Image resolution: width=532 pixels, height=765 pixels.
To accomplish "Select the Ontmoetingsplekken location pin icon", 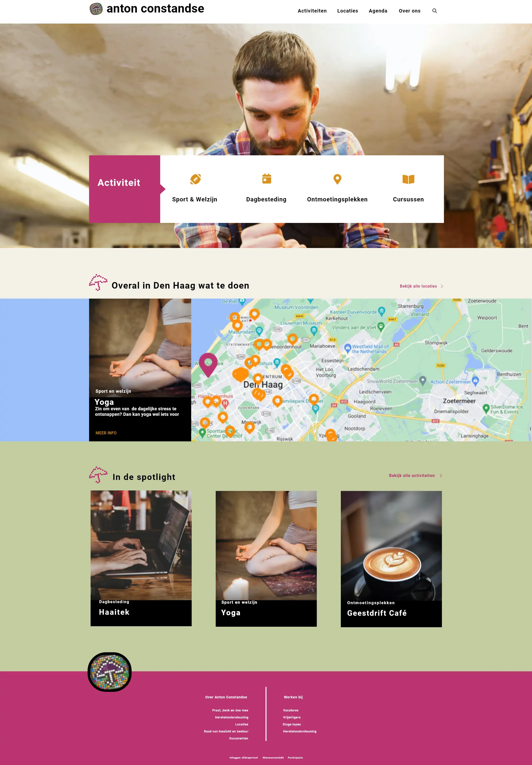I will (337, 179).
